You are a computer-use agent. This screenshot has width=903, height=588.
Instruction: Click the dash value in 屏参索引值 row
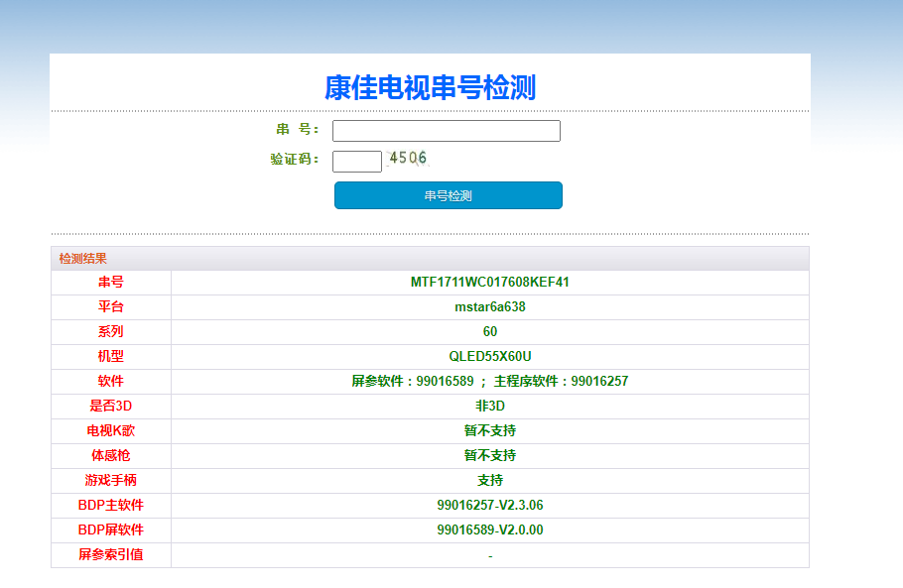(x=490, y=556)
